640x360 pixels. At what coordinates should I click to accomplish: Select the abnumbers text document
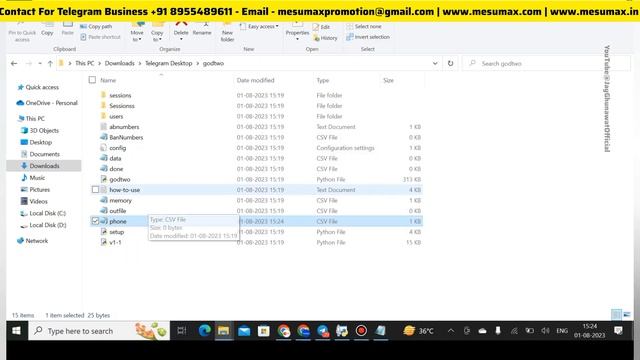124,127
